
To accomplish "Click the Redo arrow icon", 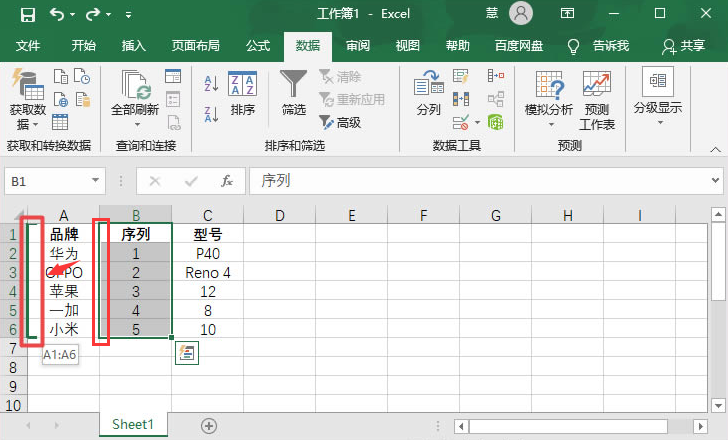I will 92,15.
